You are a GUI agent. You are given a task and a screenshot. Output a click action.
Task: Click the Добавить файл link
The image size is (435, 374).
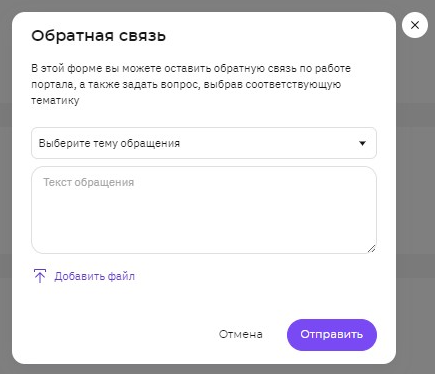point(94,276)
